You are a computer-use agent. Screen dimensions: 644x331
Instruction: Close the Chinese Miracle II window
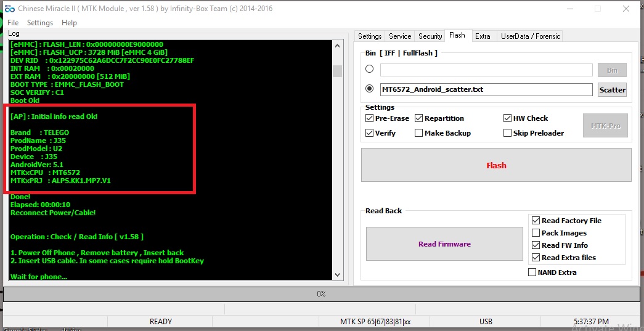[626, 9]
